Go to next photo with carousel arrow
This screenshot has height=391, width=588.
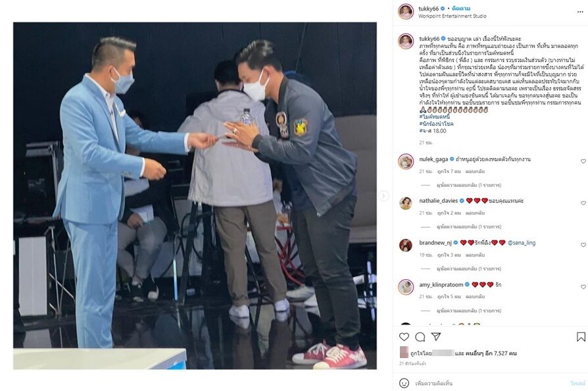tap(383, 195)
